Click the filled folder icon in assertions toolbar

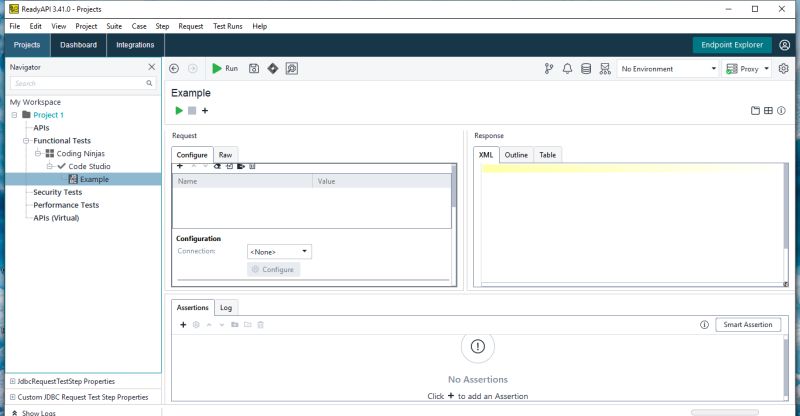pos(235,325)
